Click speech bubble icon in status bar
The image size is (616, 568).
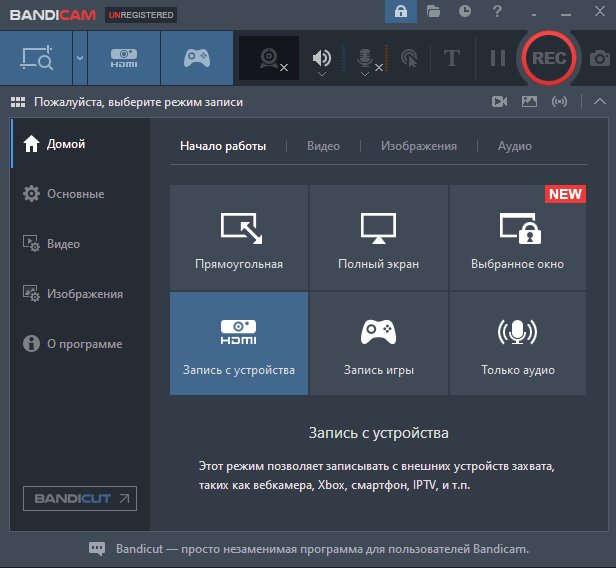tap(97, 548)
